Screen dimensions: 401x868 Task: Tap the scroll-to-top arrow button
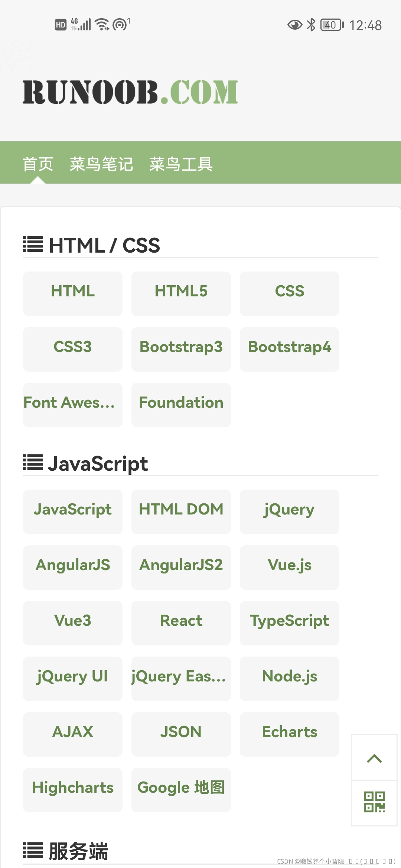pos(374,757)
